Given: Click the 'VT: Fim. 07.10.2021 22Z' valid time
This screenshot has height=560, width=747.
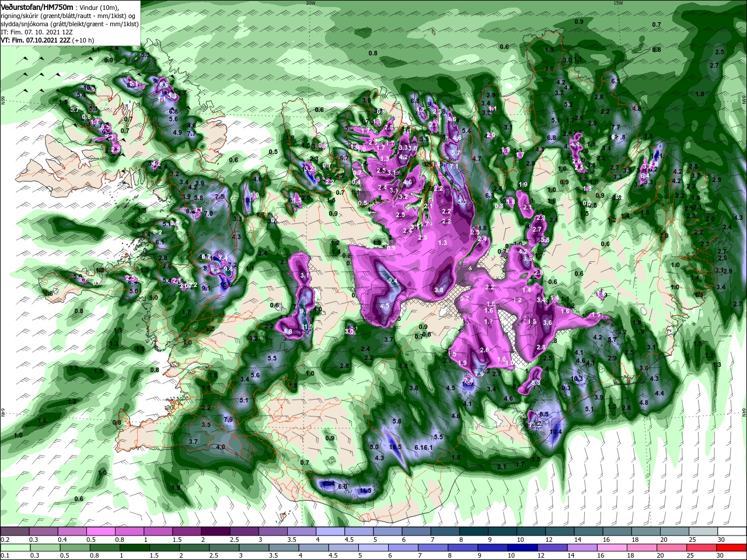Looking at the screenshot, I should [36, 41].
